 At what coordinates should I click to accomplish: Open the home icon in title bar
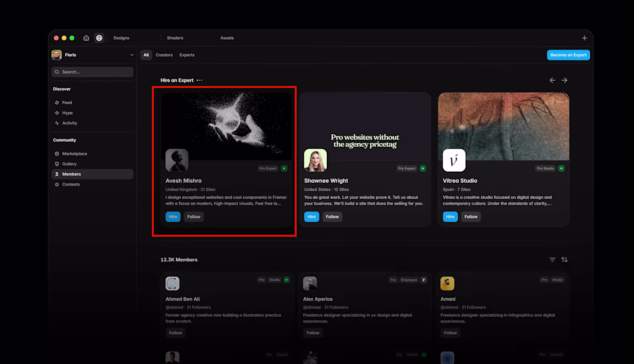tap(86, 38)
